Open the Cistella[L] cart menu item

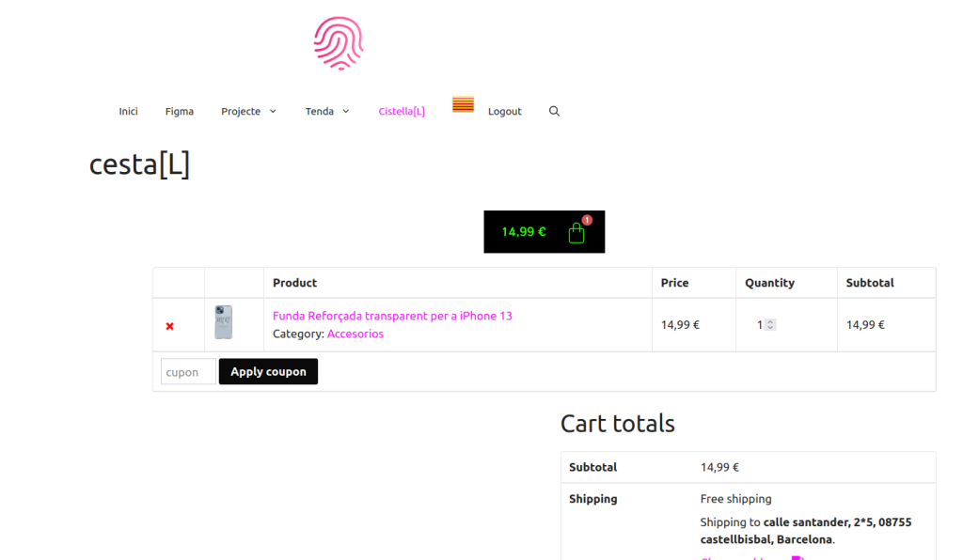[x=402, y=111]
